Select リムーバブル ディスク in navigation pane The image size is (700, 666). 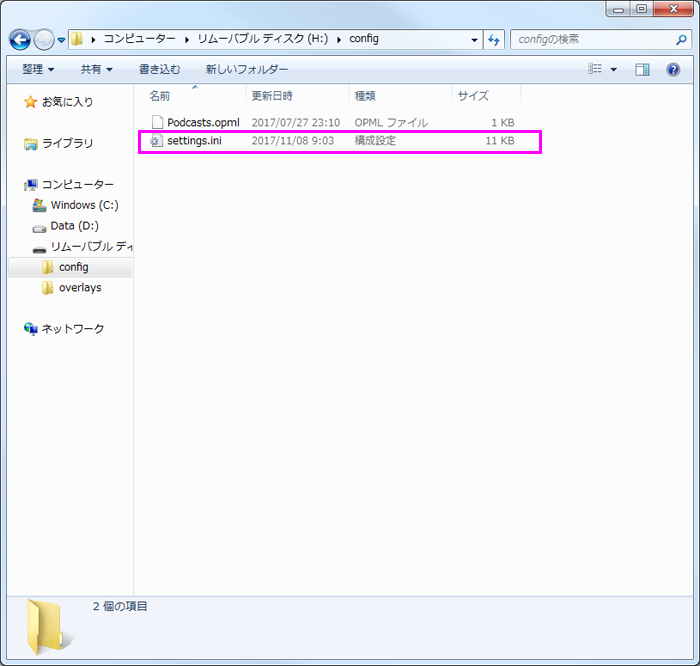91,246
